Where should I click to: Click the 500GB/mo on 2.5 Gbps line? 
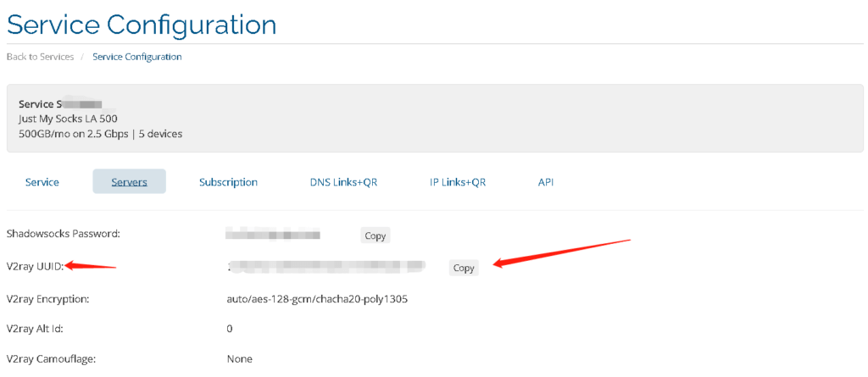pyautogui.click(x=100, y=133)
